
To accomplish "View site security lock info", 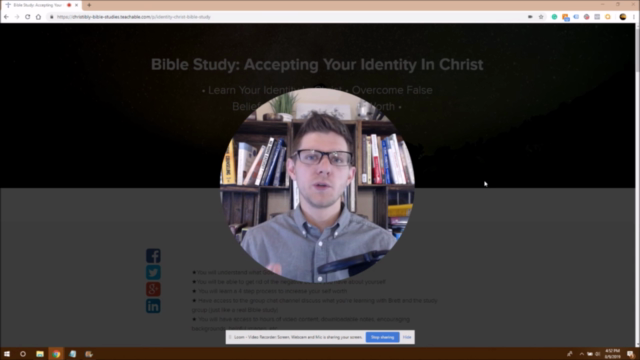I will (x=51, y=17).
